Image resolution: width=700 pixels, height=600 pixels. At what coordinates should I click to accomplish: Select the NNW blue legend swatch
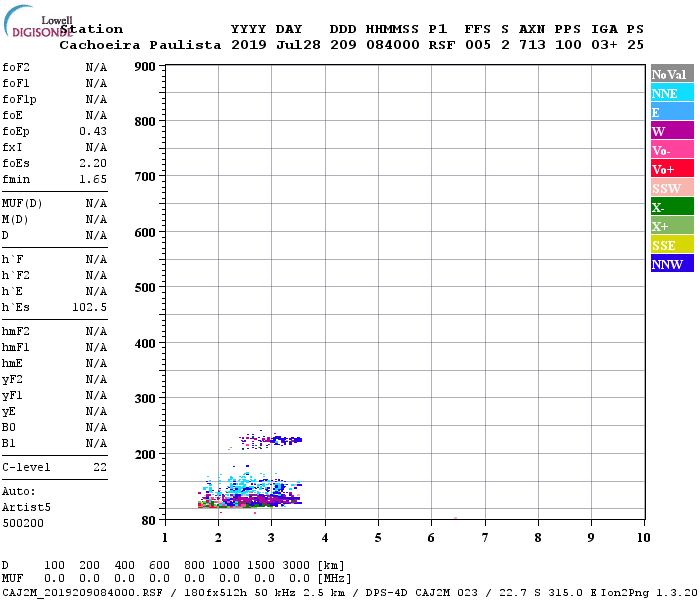pos(672,264)
